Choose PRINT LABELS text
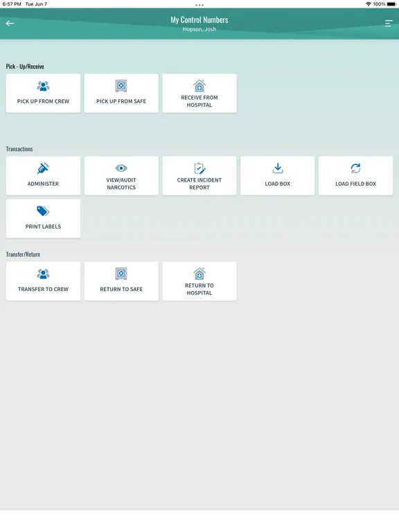 click(x=43, y=227)
